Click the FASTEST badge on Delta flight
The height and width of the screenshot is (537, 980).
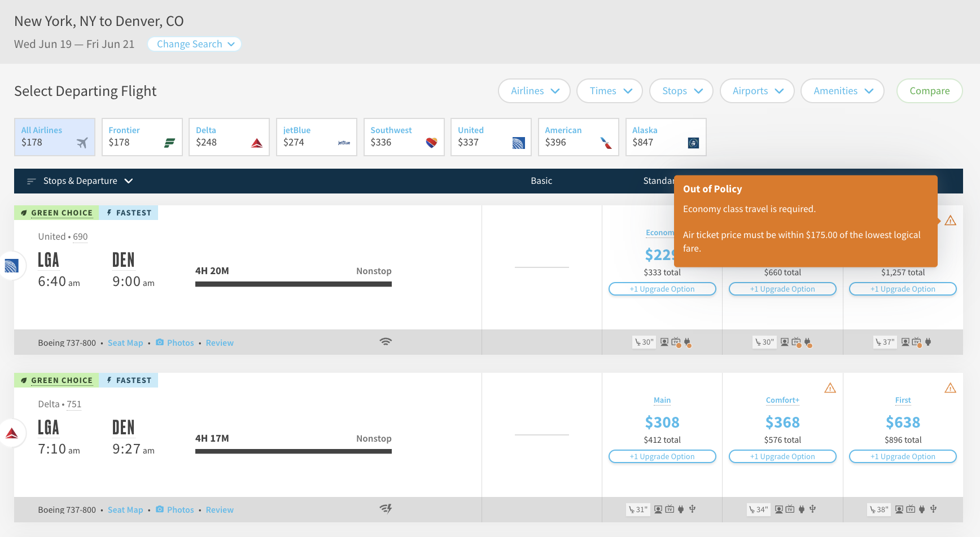(129, 380)
